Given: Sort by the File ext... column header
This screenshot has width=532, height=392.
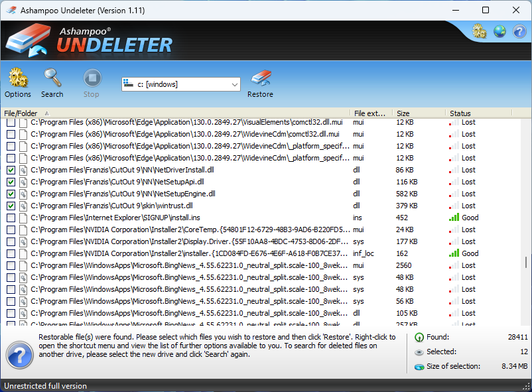Looking at the screenshot, I should click(371, 113).
